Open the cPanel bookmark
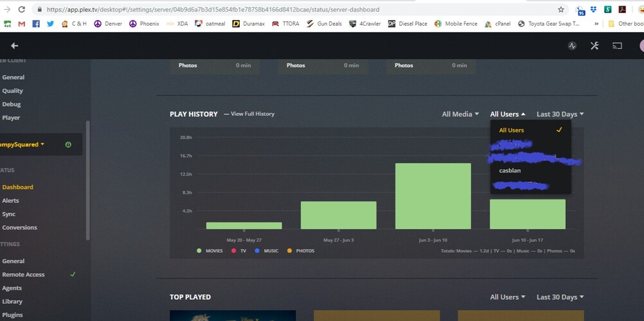This screenshot has height=321, width=644. click(498, 24)
